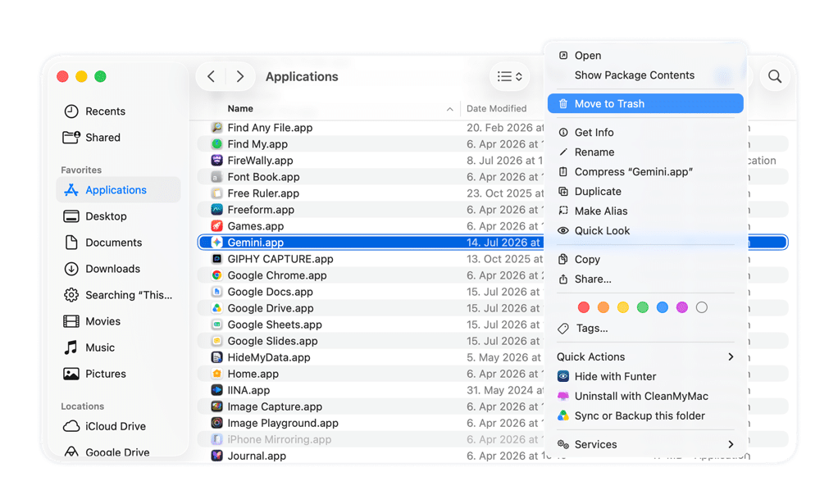Apply the blue tag color
The image size is (838, 504).
pyautogui.click(x=663, y=307)
